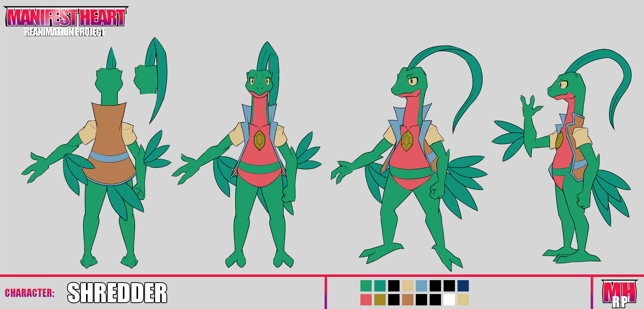Select the "CHARACTER:" label
Image resolution: width=644 pixels, height=309 pixels.
pyautogui.click(x=30, y=293)
